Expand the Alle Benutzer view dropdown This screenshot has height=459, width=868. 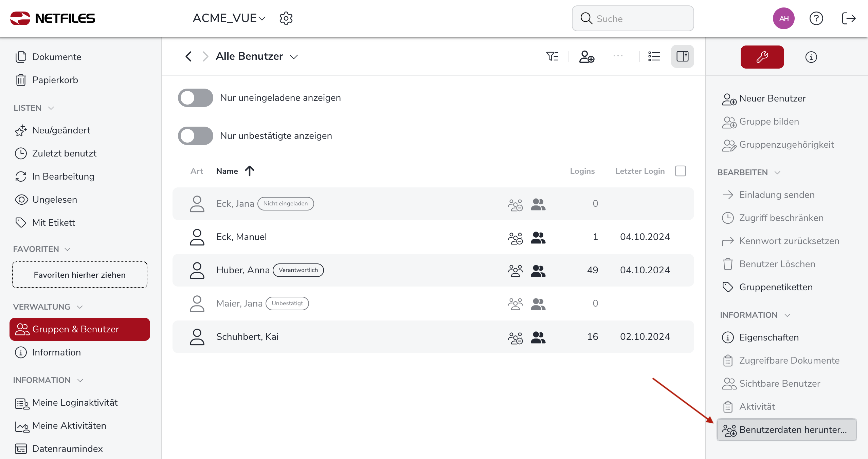[294, 57]
